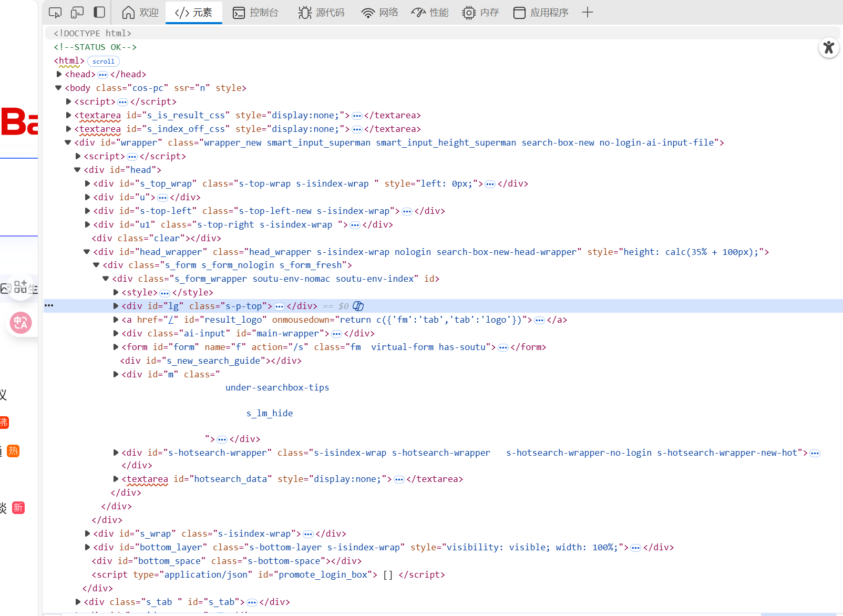Open the 欢迎 welcome tab
The height and width of the screenshot is (616, 843).
pos(140,13)
